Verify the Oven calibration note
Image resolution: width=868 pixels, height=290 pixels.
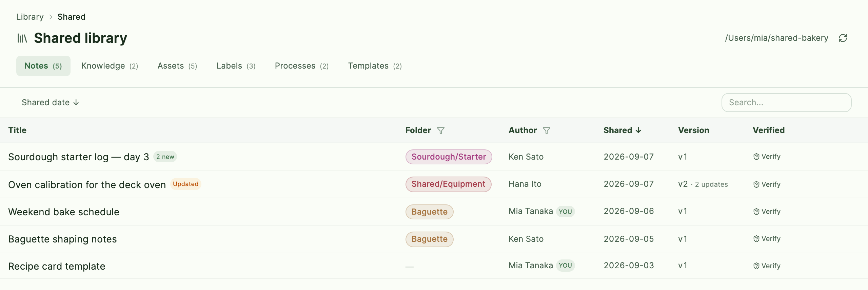click(767, 184)
